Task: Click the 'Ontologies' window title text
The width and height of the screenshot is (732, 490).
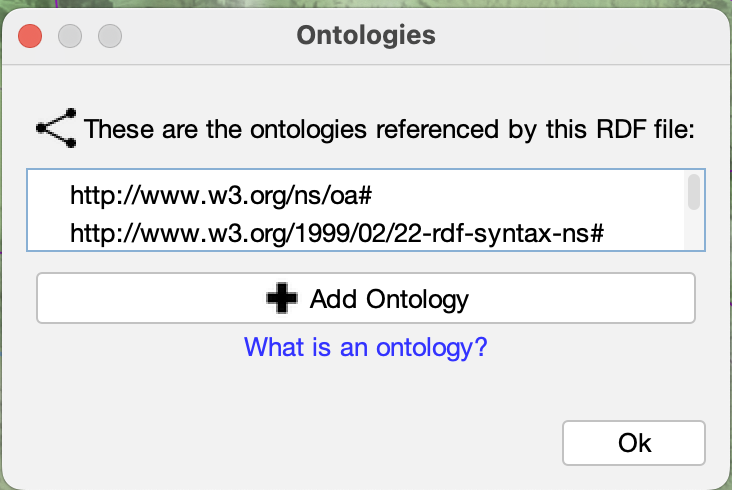Action: pyautogui.click(x=366, y=36)
